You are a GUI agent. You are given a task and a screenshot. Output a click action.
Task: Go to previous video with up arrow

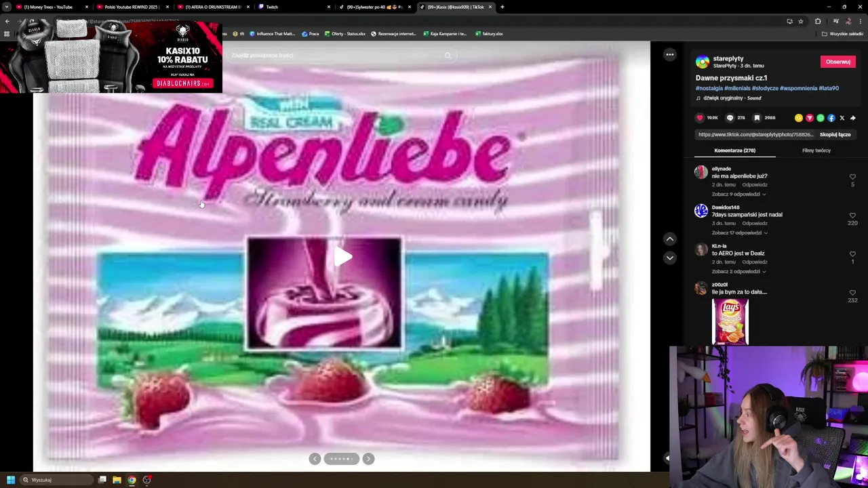[669, 239]
